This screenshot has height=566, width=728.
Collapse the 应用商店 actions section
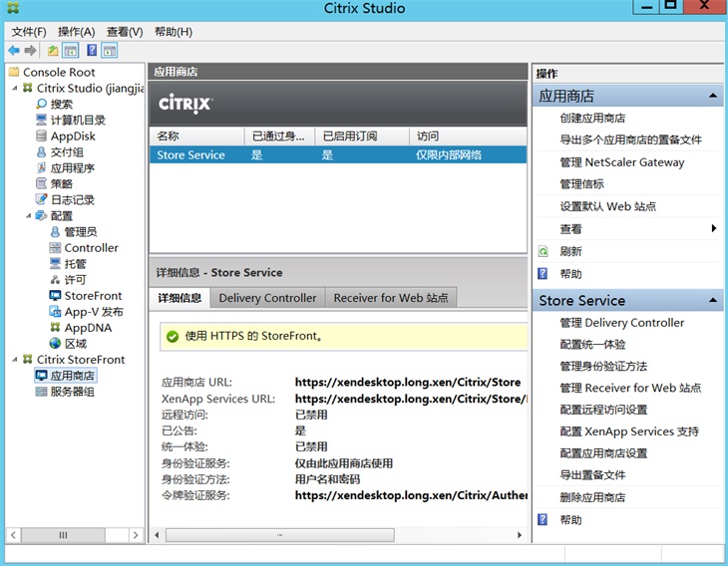pos(713,96)
